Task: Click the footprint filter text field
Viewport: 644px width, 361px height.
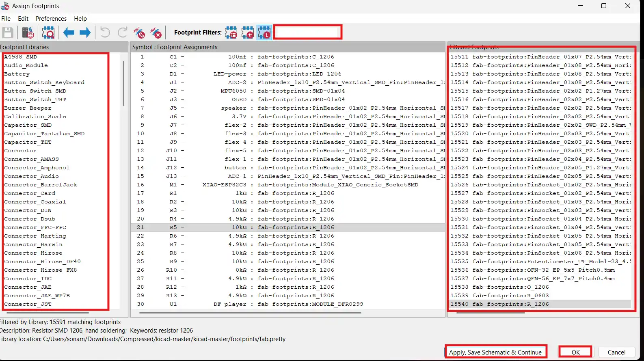Action: coord(308,32)
